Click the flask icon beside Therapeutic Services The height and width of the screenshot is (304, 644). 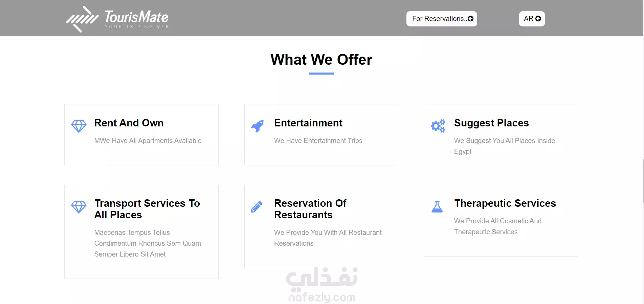pos(437,206)
